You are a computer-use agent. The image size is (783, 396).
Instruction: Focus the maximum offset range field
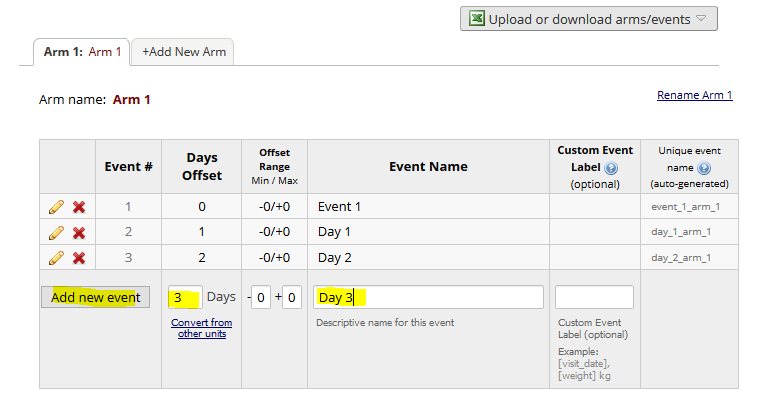pos(292,297)
